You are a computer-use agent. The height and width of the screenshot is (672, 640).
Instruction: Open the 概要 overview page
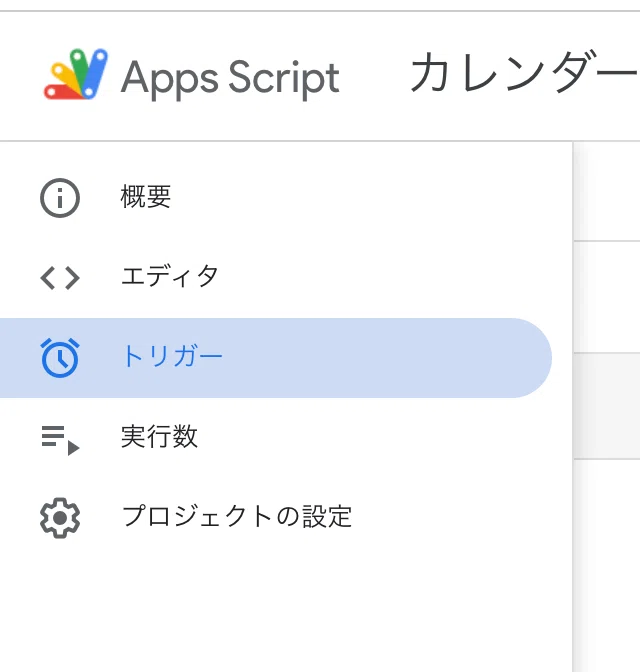[x=146, y=197]
